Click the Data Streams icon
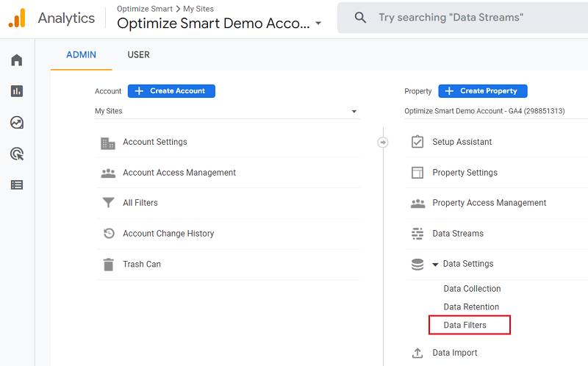Image resolution: width=588 pixels, height=366 pixels. pyautogui.click(x=417, y=234)
